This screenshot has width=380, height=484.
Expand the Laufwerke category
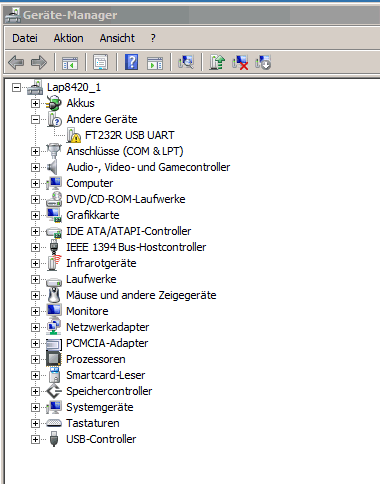click(35, 279)
